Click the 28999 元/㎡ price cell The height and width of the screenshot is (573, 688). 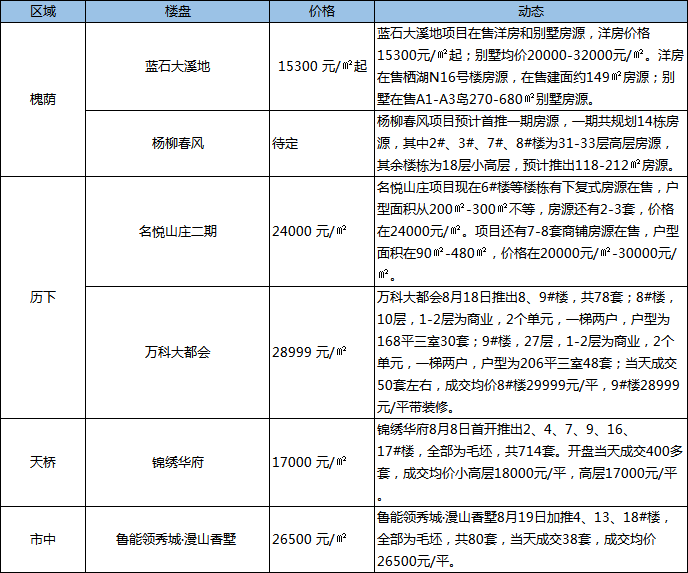pos(311,352)
